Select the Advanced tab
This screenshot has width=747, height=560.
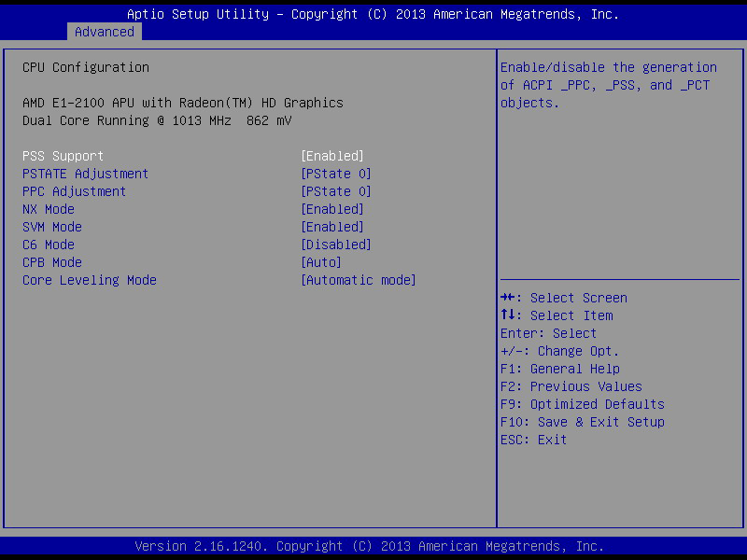105,32
